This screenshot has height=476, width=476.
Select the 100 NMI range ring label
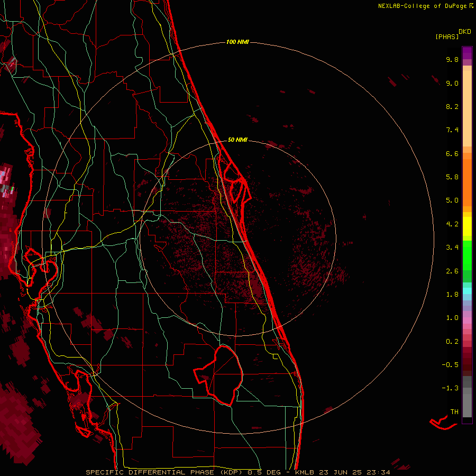point(237,42)
